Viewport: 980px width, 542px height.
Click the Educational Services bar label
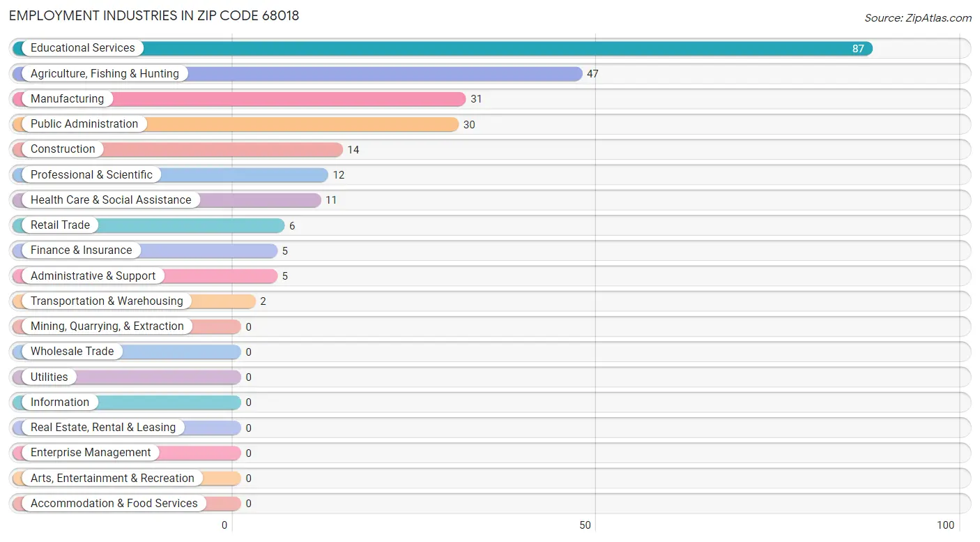pyautogui.click(x=83, y=48)
